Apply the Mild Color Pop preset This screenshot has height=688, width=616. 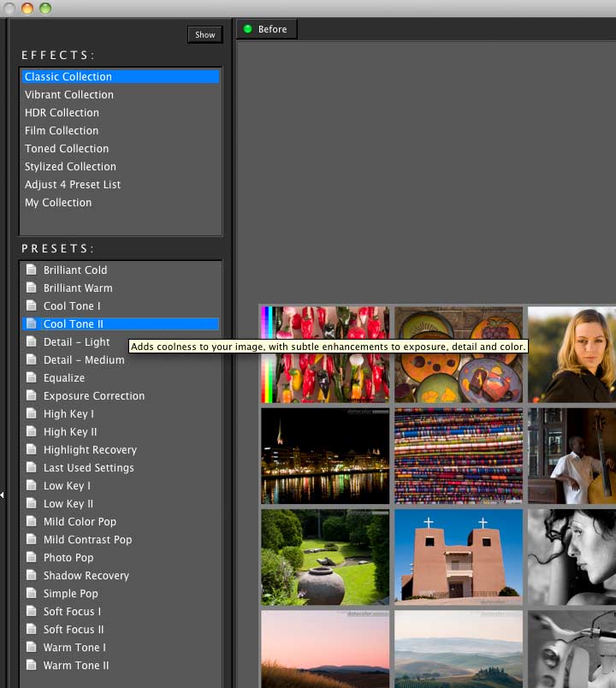(121, 521)
